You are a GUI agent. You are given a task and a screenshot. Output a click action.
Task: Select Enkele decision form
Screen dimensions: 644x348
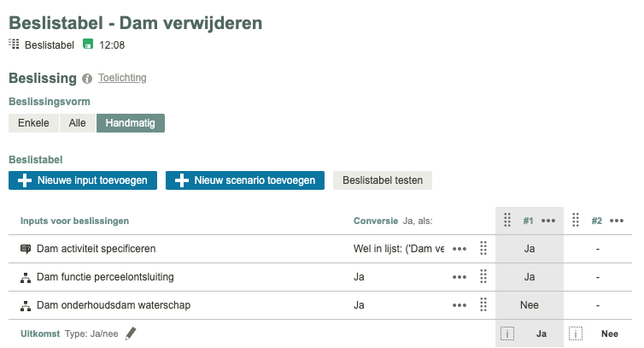(x=33, y=123)
